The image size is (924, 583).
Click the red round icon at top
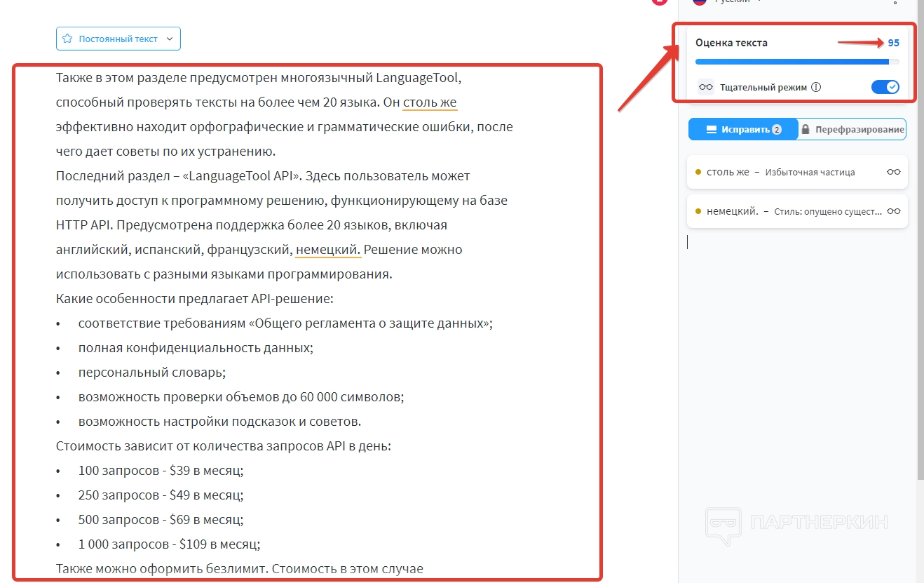(x=659, y=2)
